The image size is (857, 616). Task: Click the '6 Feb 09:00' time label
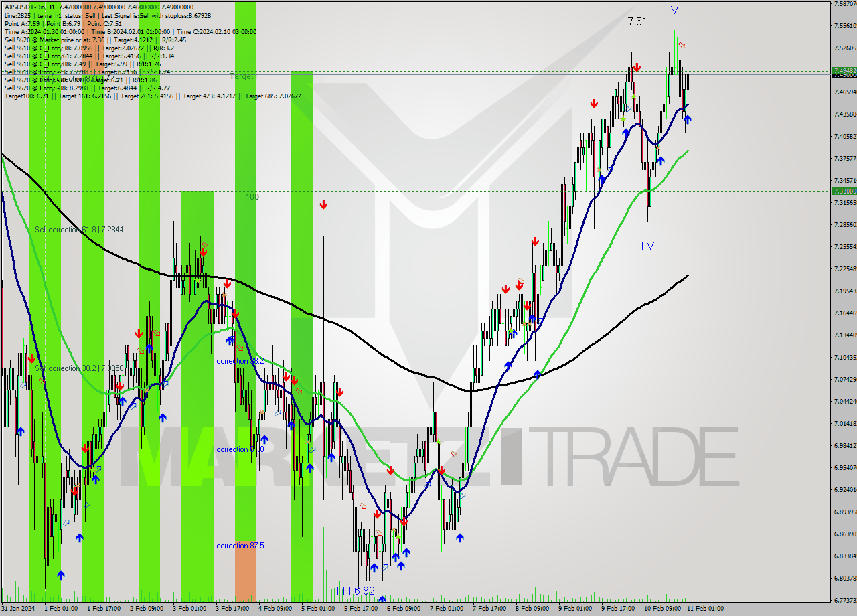pos(403,609)
